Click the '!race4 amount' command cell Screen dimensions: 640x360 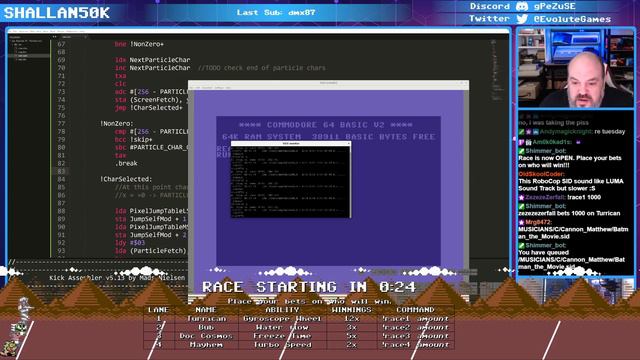415,345
